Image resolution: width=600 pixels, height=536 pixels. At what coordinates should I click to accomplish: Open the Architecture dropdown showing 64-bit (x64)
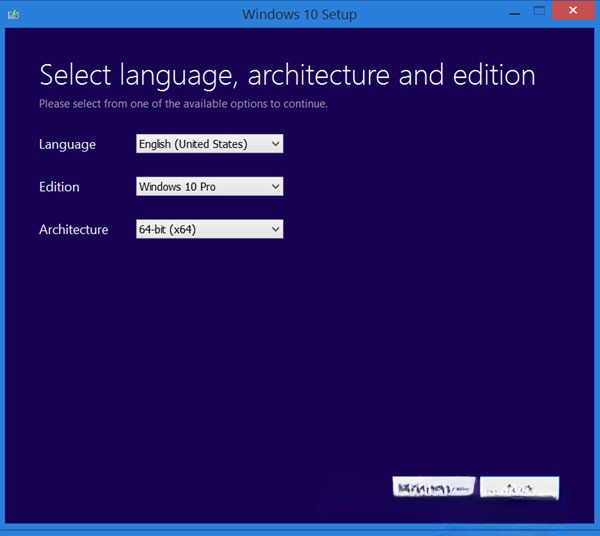coord(209,229)
